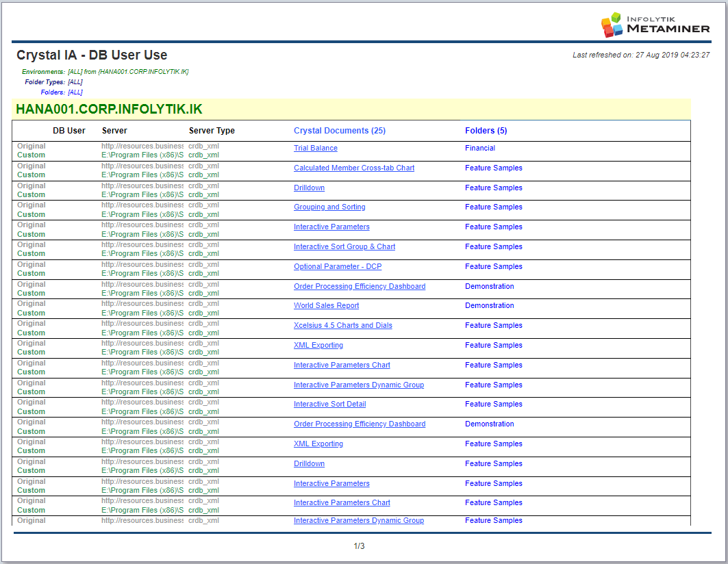Click the Environments filter line
Image resolution: width=728 pixels, height=564 pixels.
coord(105,71)
